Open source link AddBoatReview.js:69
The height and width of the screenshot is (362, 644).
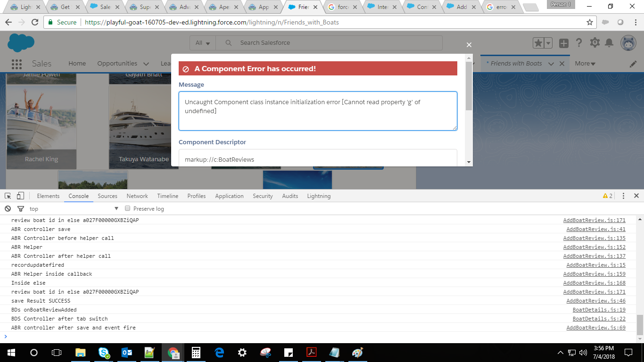[596, 328]
